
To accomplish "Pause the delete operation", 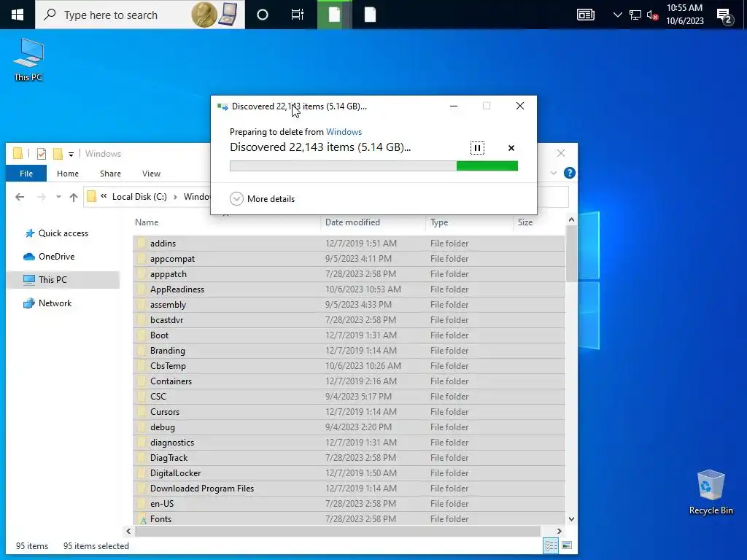I will 477,148.
